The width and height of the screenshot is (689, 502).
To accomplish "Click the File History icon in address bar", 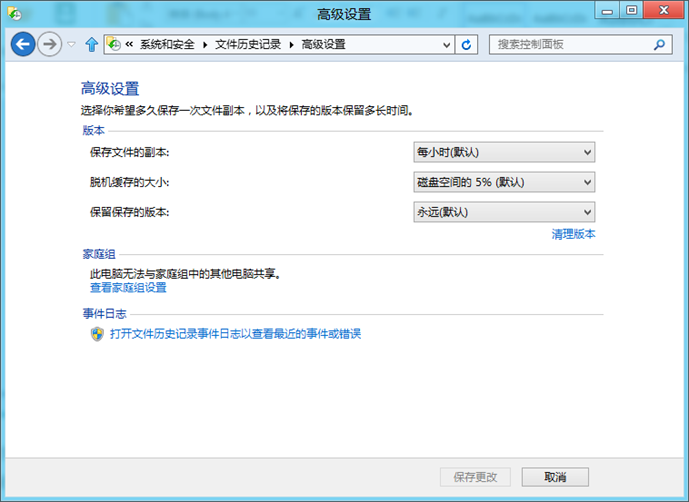I will (x=114, y=44).
